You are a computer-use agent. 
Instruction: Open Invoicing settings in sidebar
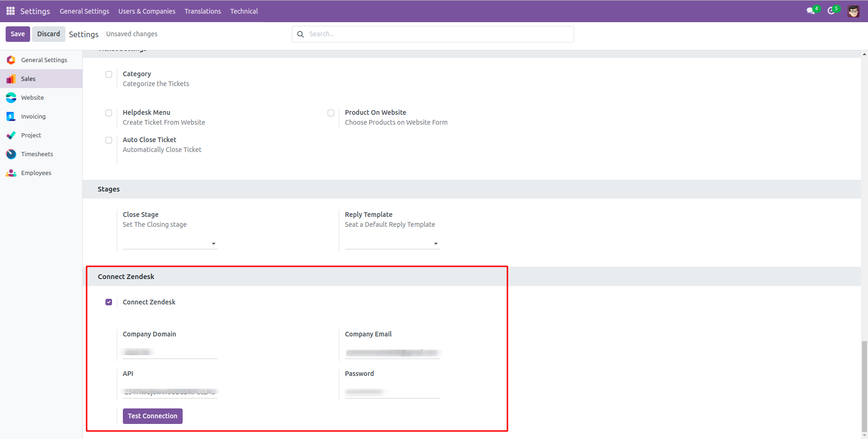pyautogui.click(x=41, y=116)
